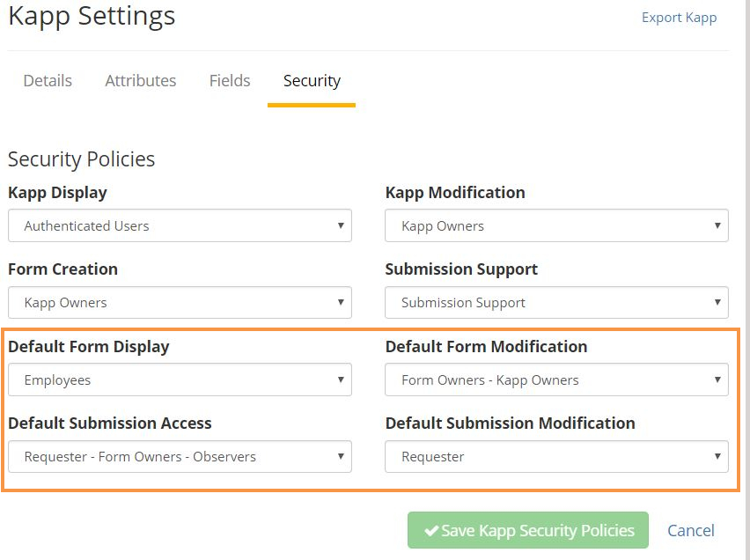
Task: Go to the Fields tab
Action: 230,81
